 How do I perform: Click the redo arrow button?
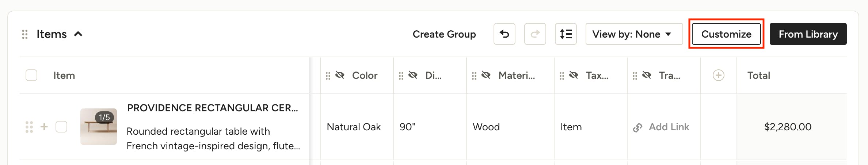(535, 34)
